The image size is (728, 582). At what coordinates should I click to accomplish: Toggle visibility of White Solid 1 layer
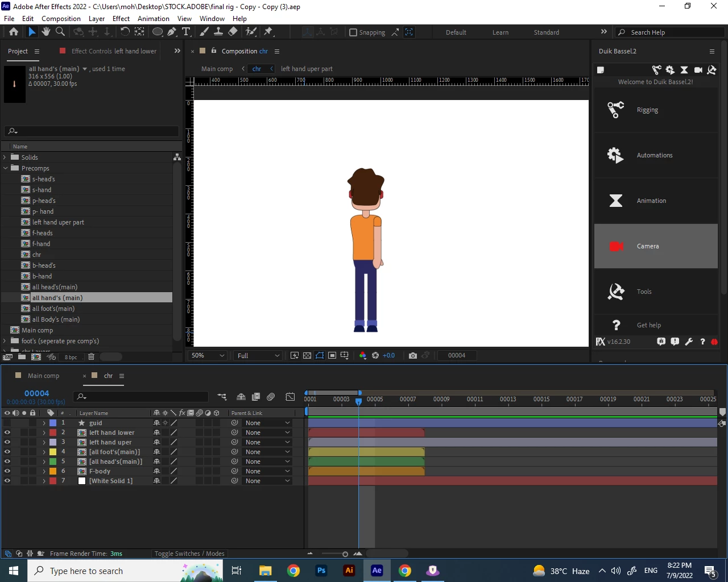pyautogui.click(x=7, y=481)
